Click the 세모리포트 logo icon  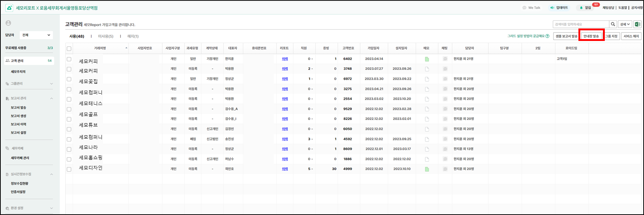(9, 8)
